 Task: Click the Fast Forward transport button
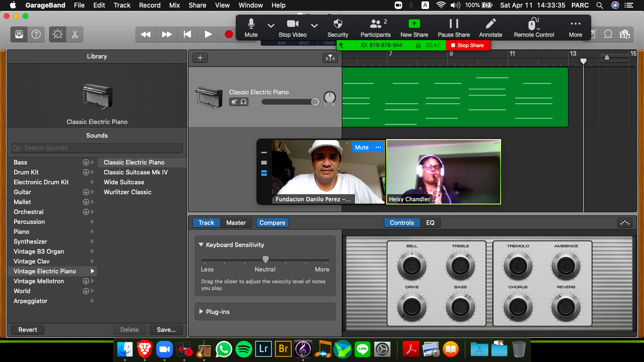167,34
